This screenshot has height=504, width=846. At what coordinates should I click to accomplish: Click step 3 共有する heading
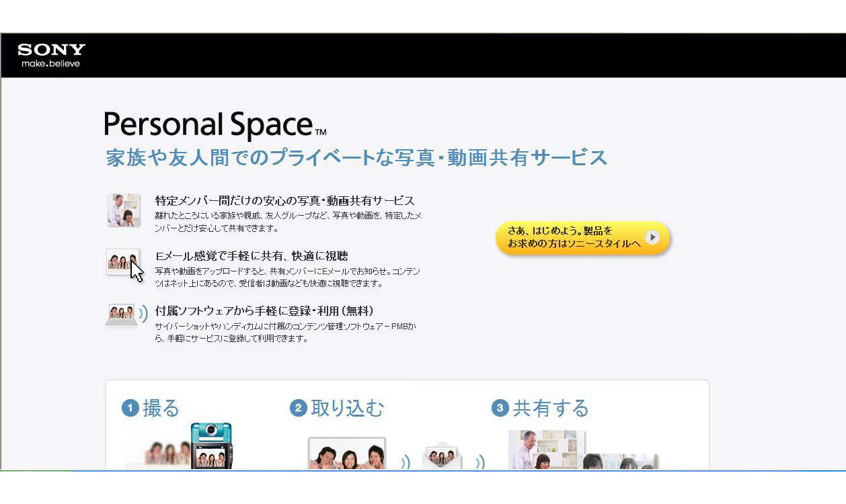[540, 408]
